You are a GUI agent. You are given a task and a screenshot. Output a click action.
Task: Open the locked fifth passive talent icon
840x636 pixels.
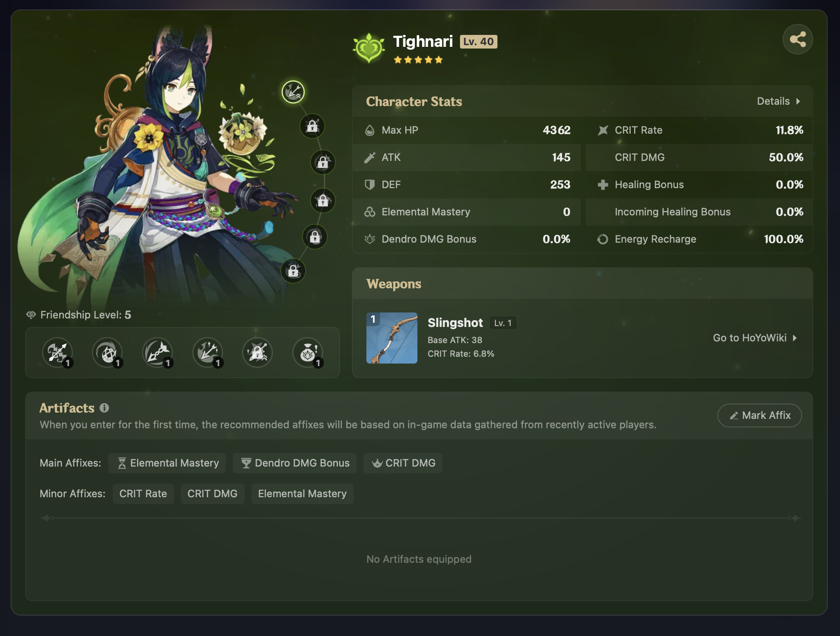[x=257, y=352]
